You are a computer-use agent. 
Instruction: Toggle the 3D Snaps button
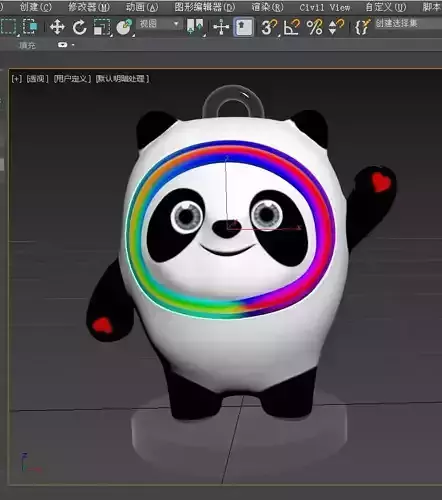click(269, 27)
